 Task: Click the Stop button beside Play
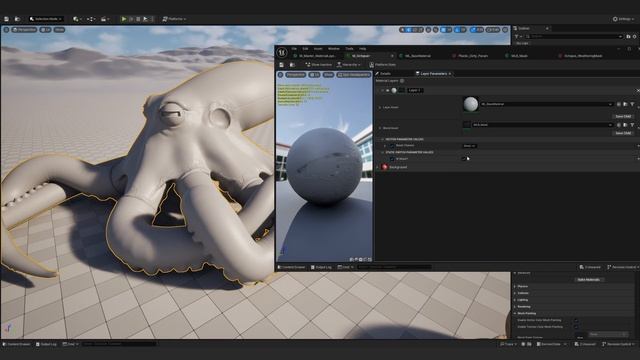138,19
